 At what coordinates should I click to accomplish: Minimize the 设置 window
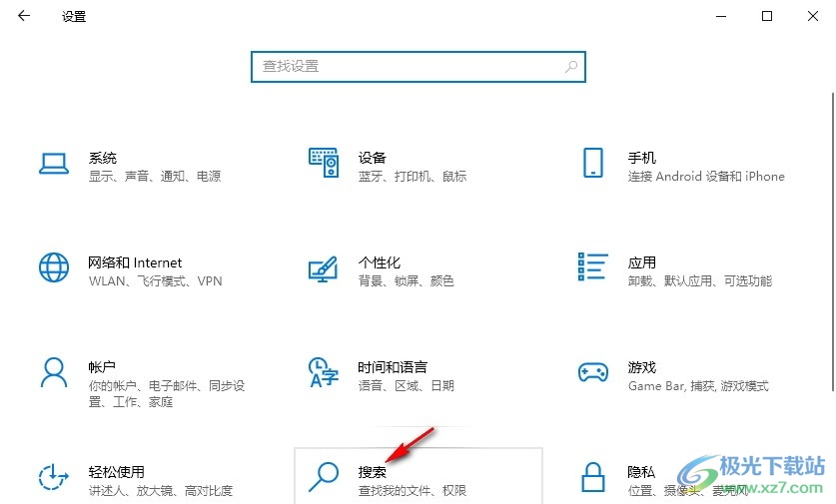[x=721, y=17]
